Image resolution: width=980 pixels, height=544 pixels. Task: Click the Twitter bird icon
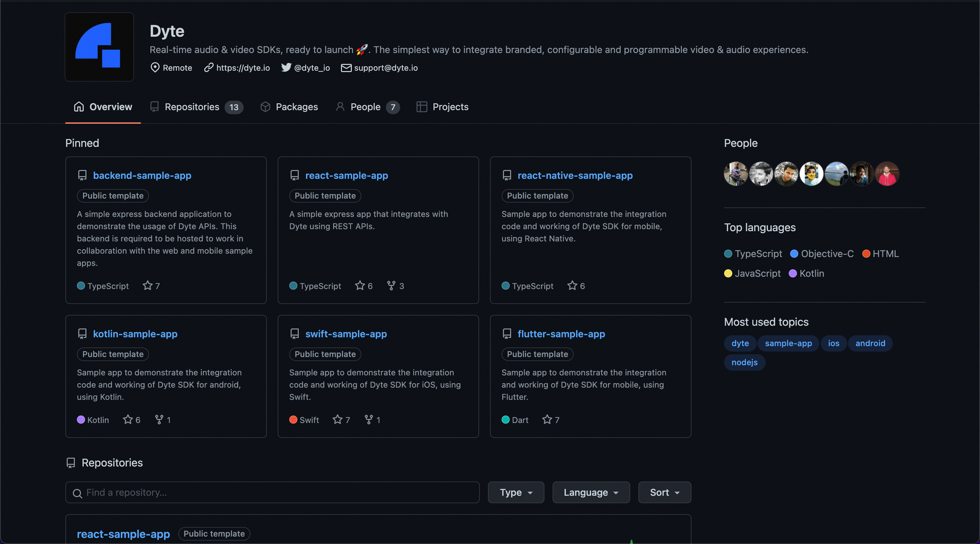point(286,68)
